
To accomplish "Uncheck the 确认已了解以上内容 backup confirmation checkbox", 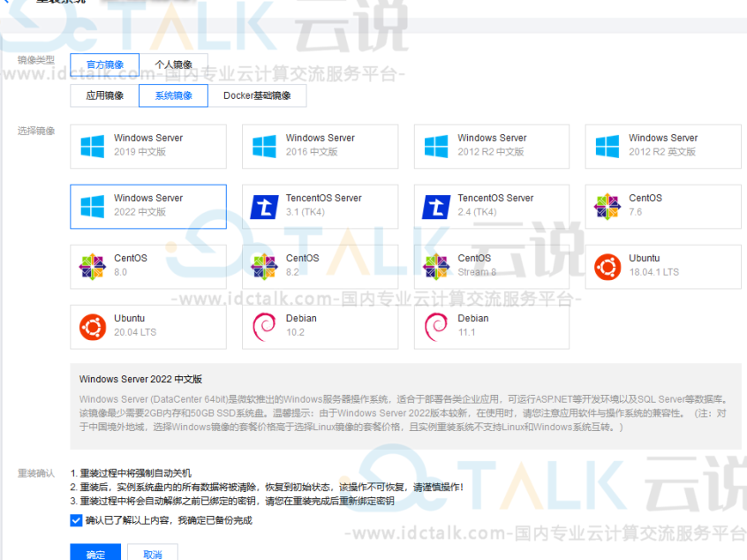I will pyautogui.click(x=76, y=520).
